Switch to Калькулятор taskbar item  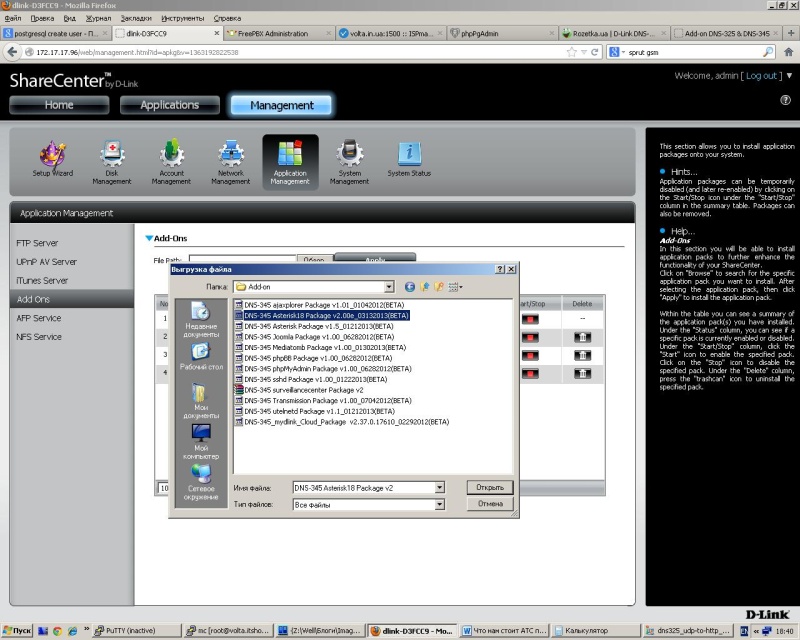coord(595,631)
